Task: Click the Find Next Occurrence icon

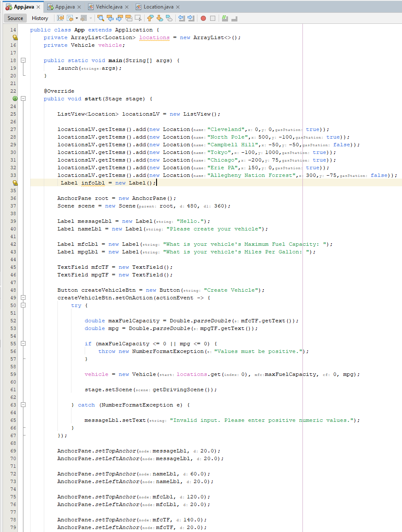Action: (120, 18)
